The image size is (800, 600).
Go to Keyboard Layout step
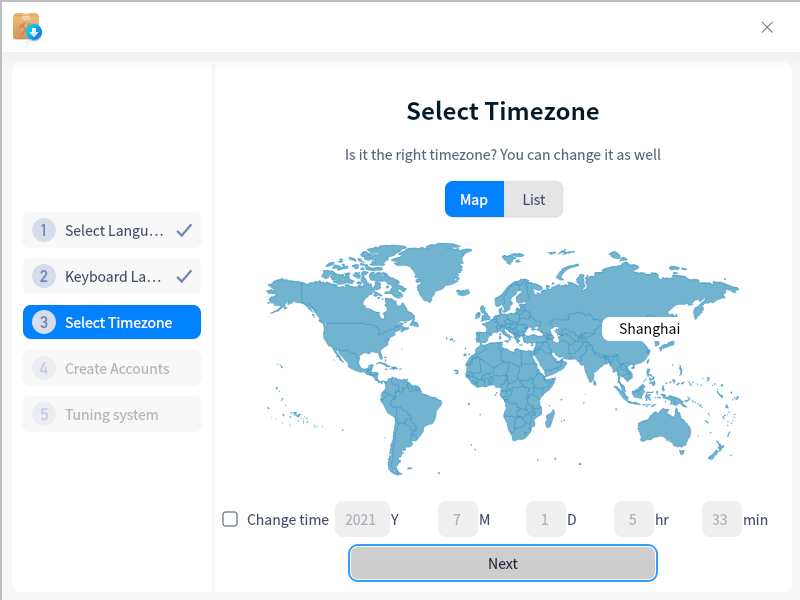click(113, 277)
